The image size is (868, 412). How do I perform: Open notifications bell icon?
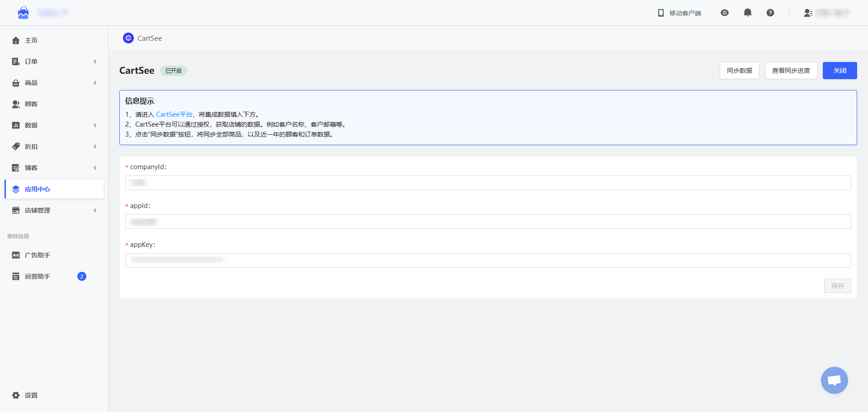pyautogui.click(x=748, y=13)
